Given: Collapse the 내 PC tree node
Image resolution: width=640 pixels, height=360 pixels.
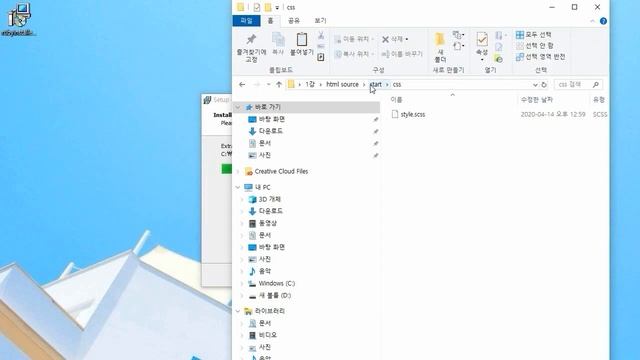Looking at the screenshot, I should point(238,187).
